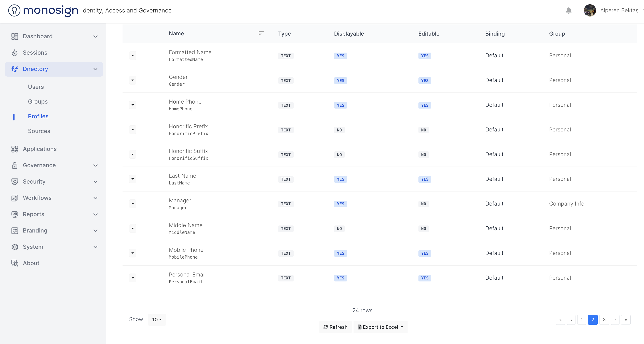Click the notification bell icon
644x344 pixels.
click(x=568, y=10)
